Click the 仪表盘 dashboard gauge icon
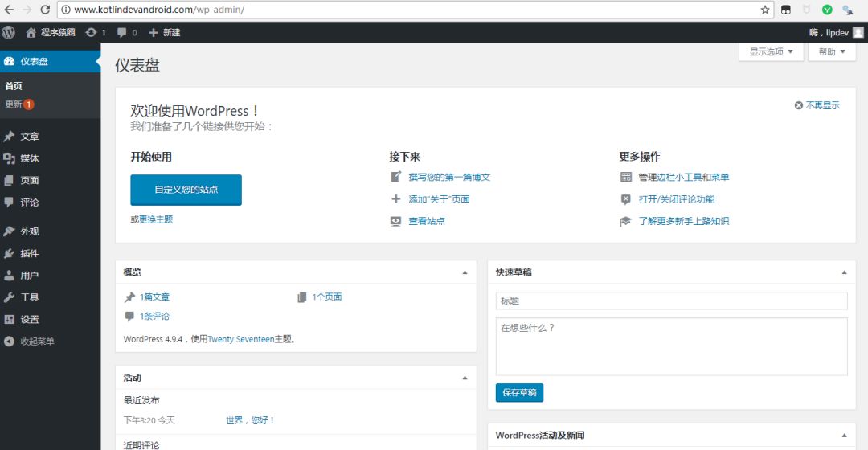The image size is (868, 450). [x=10, y=61]
